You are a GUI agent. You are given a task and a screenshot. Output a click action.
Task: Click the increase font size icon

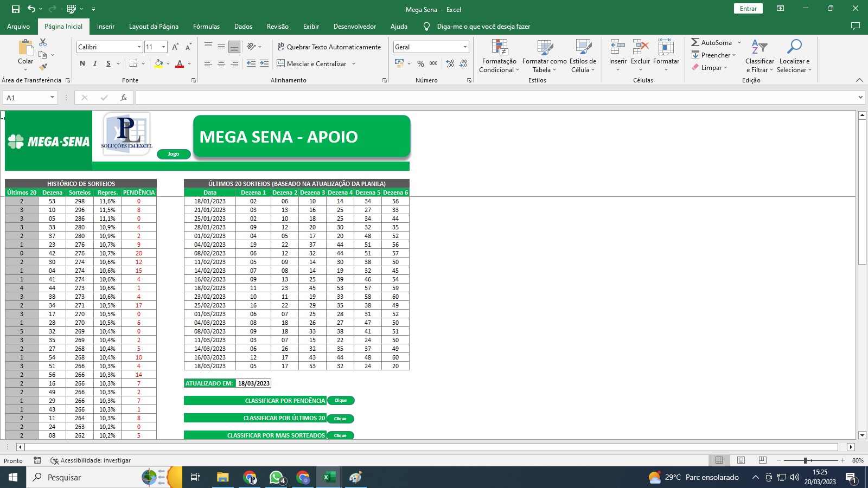coord(175,47)
